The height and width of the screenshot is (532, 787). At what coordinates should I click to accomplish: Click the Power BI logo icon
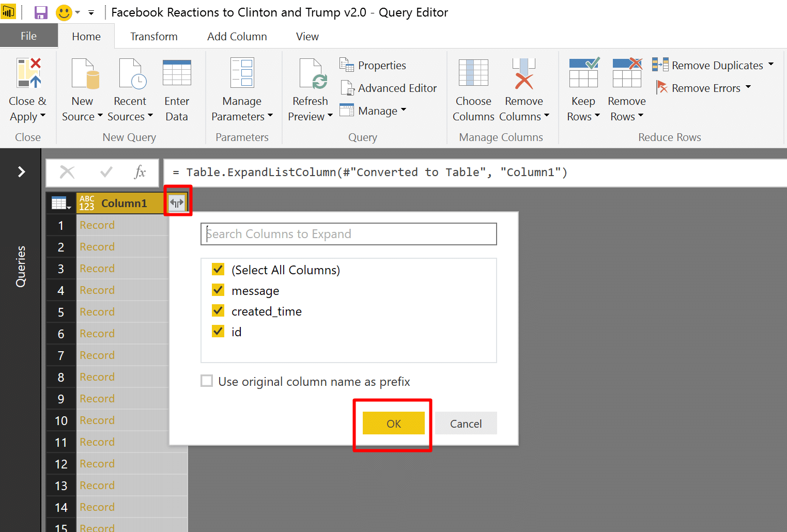pyautogui.click(x=8, y=12)
